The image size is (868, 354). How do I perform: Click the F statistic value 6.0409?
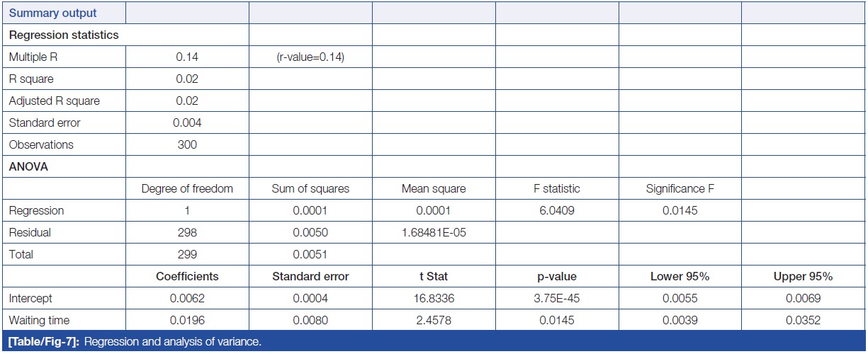557,210
